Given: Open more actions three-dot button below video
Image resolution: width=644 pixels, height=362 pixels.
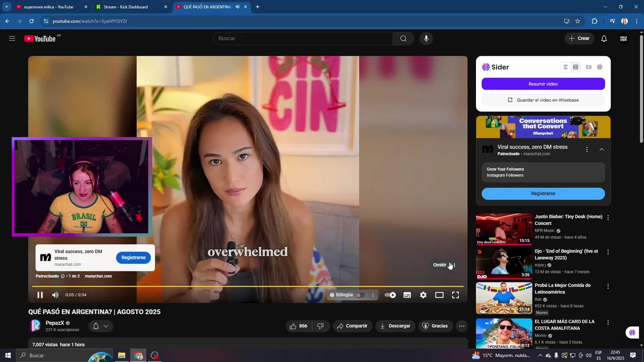Looking at the screenshot, I should [x=462, y=326].
